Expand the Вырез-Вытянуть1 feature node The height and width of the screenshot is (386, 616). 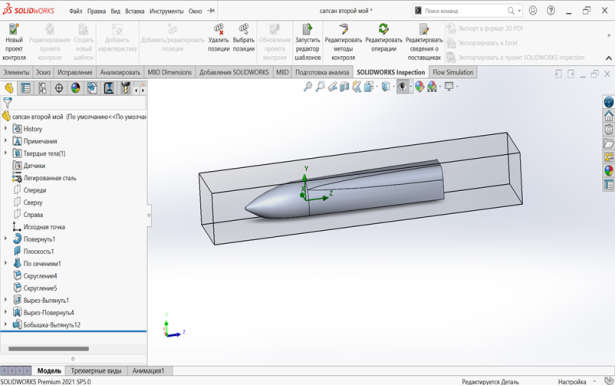pyautogui.click(x=6, y=300)
